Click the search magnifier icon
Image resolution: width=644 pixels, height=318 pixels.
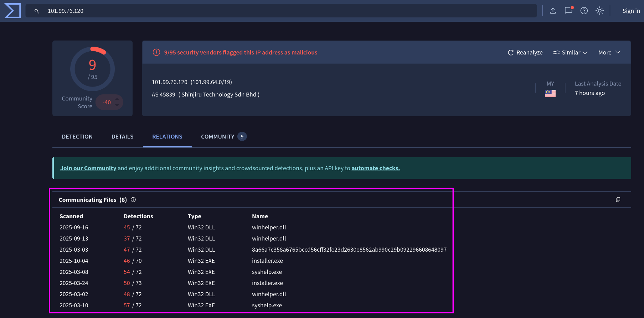[x=37, y=11]
